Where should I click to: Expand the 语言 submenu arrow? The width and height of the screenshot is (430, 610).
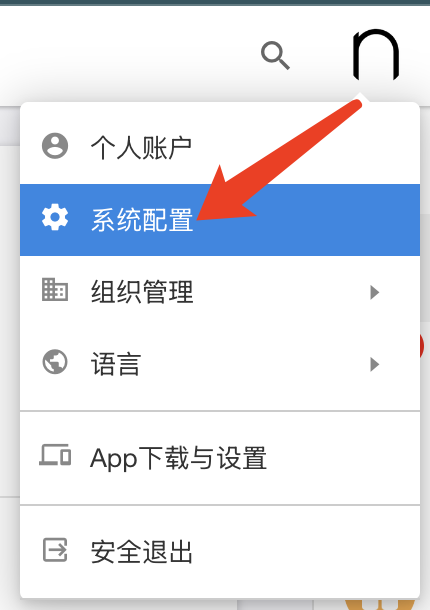(x=374, y=365)
